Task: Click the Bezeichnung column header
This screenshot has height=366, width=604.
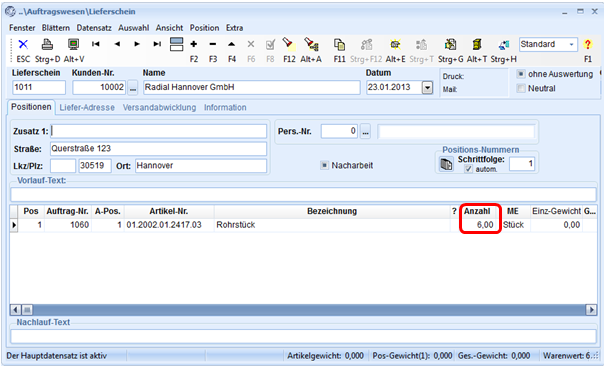Action: 332,211
